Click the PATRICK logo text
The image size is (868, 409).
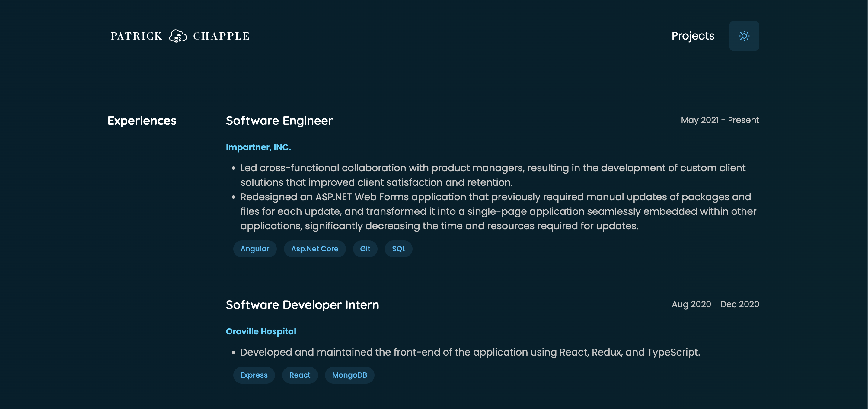point(136,36)
